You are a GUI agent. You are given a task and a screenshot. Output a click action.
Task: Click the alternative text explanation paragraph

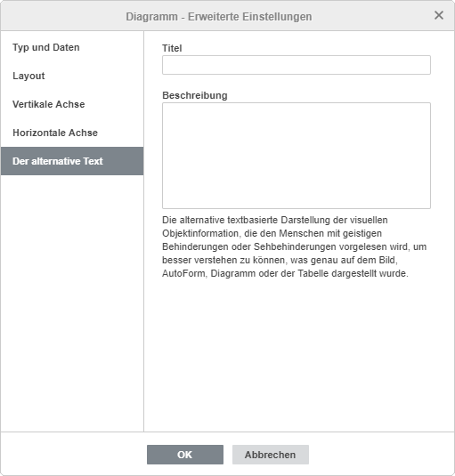click(x=295, y=246)
